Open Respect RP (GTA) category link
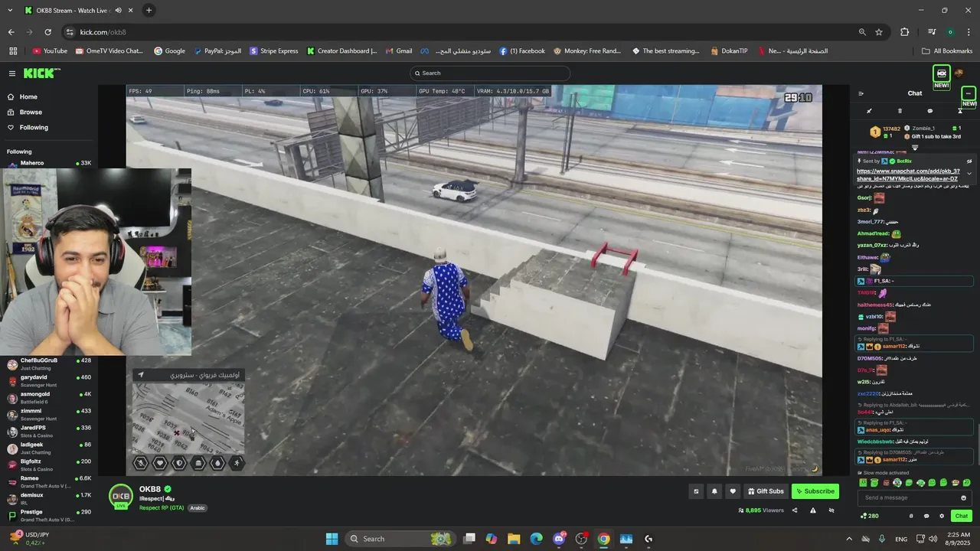Image resolution: width=980 pixels, height=551 pixels. (162, 508)
